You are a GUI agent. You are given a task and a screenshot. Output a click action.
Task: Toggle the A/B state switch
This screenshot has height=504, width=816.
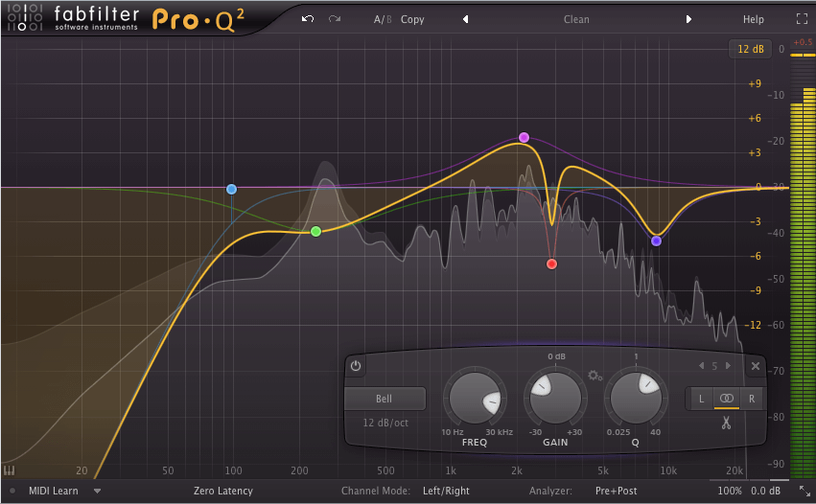point(383,20)
